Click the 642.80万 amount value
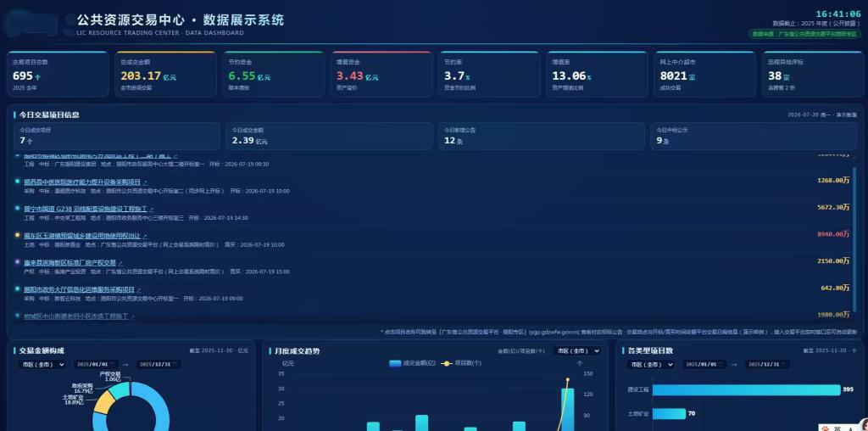The image size is (868, 431). [x=835, y=288]
